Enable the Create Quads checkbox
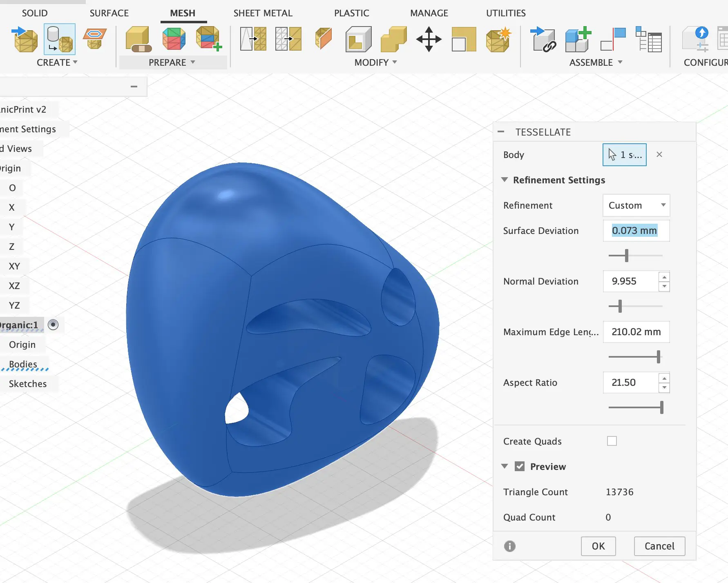728x583 pixels. (612, 441)
